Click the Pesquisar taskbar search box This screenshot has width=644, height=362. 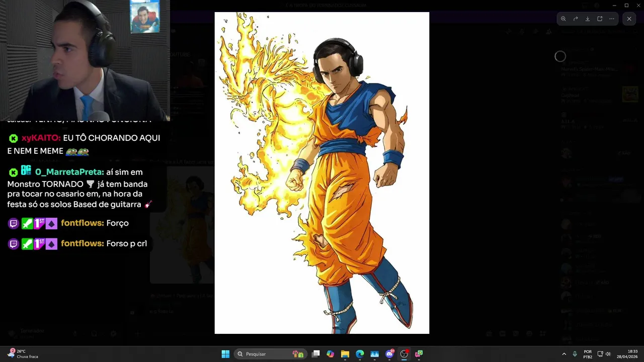(x=271, y=354)
